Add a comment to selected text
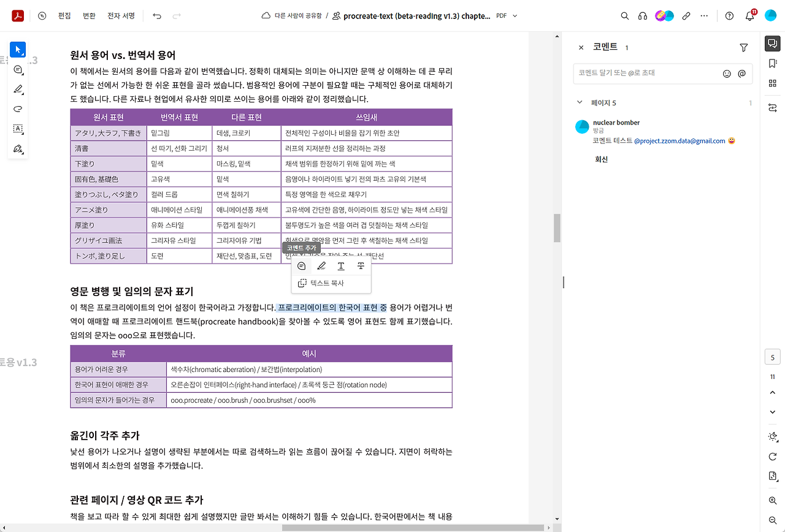The width and height of the screenshot is (785, 532). [301, 266]
